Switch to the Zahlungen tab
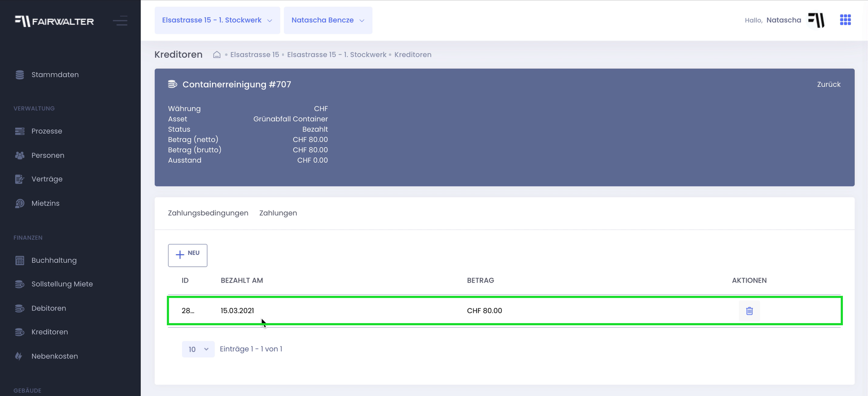This screenshot has width=868, height=396. click(278, 213)
